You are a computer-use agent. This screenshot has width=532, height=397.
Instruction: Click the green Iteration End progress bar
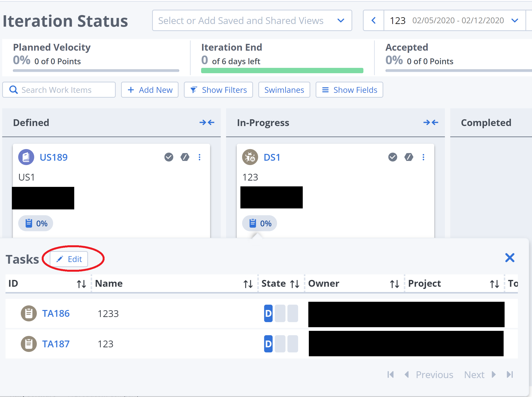282,71
